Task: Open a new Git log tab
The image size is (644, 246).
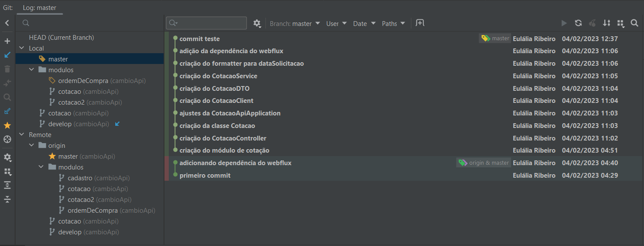Action: 420,23
